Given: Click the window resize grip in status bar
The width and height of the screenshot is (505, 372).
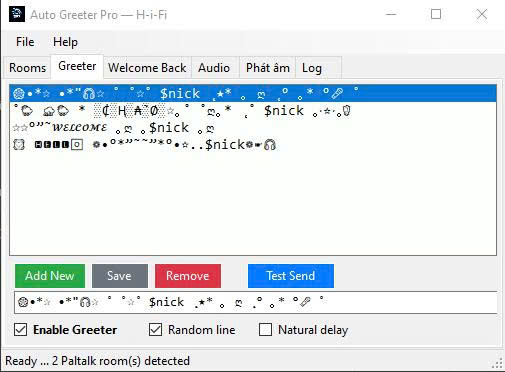Looking at the screenshot, I should coord(497,363).
